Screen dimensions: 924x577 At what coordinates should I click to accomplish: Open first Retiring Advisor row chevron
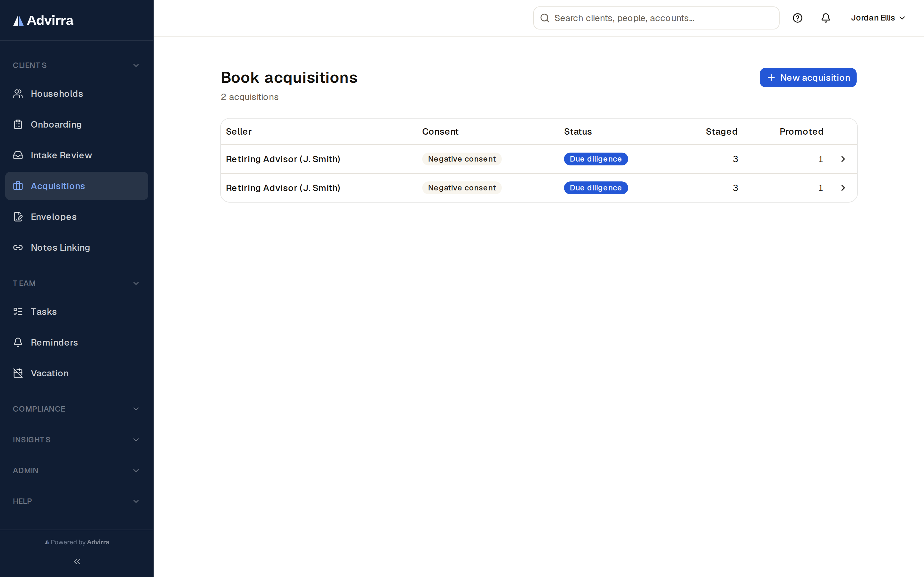tap(843, 159)
